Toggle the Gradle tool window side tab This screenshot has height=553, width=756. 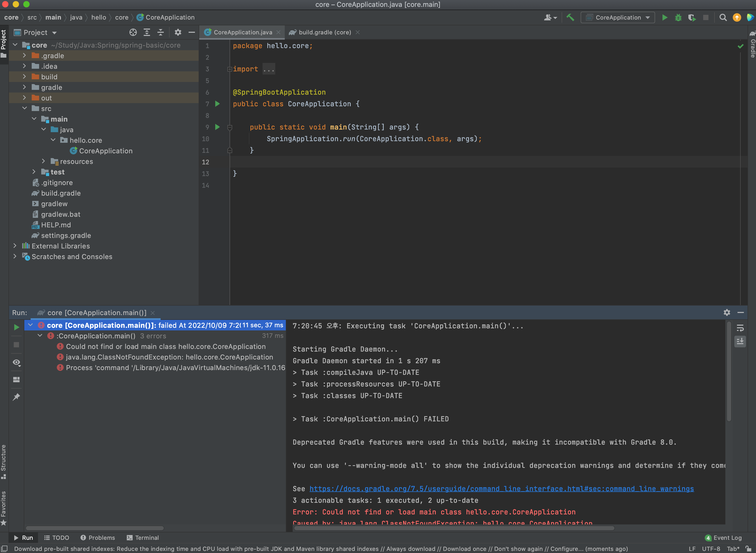click(x=752, y=44)
